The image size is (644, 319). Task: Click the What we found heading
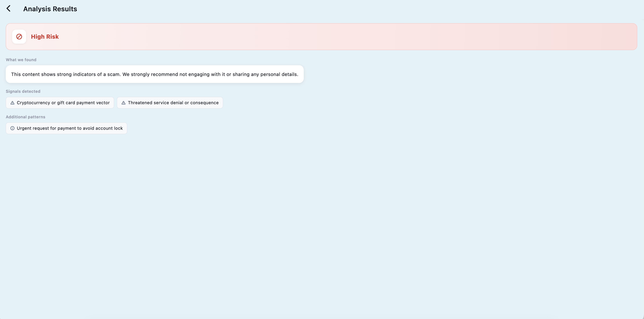point(21,60)
